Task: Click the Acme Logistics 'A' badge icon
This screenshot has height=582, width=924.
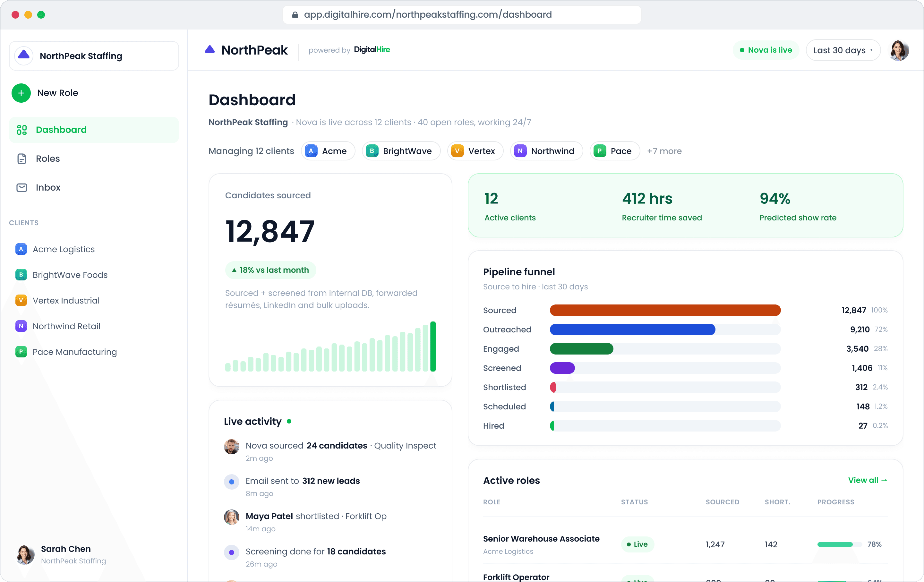Action: tap(21, 249)
